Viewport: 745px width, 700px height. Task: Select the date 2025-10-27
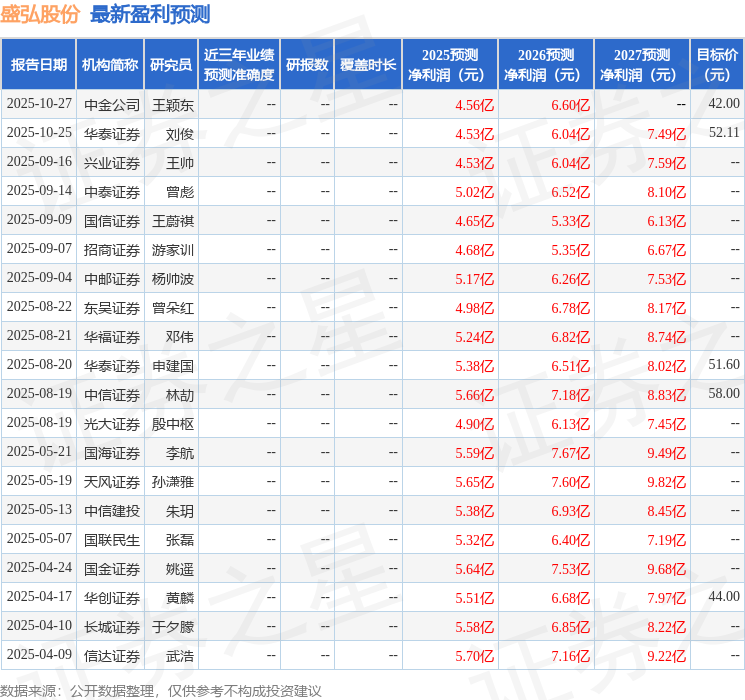(x=39, y=104)
